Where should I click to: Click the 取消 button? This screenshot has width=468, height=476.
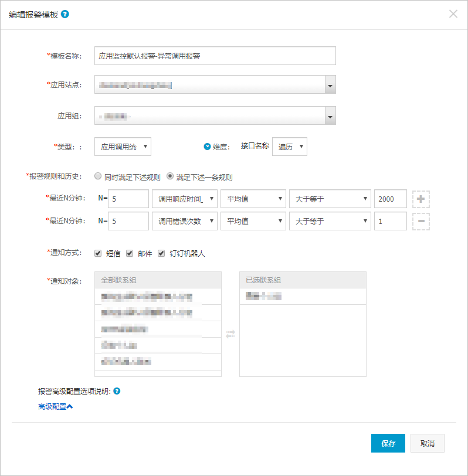click(428, 443)
